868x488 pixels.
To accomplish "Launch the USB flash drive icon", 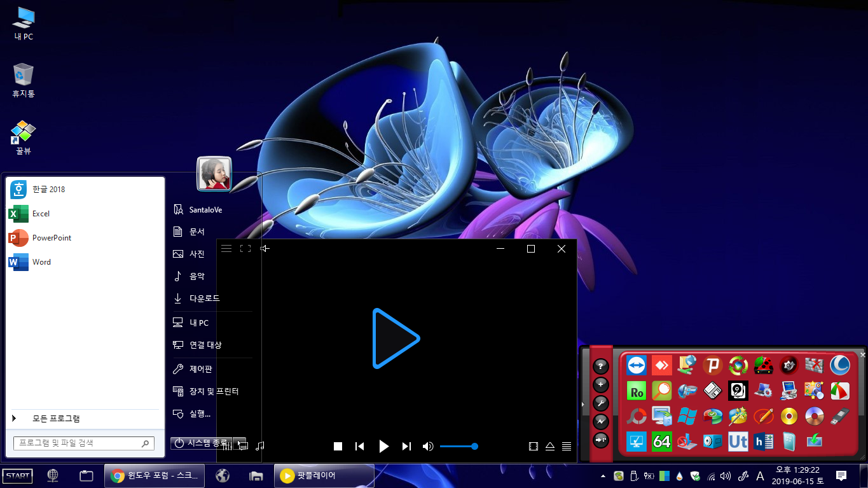I will pos(840,416).
